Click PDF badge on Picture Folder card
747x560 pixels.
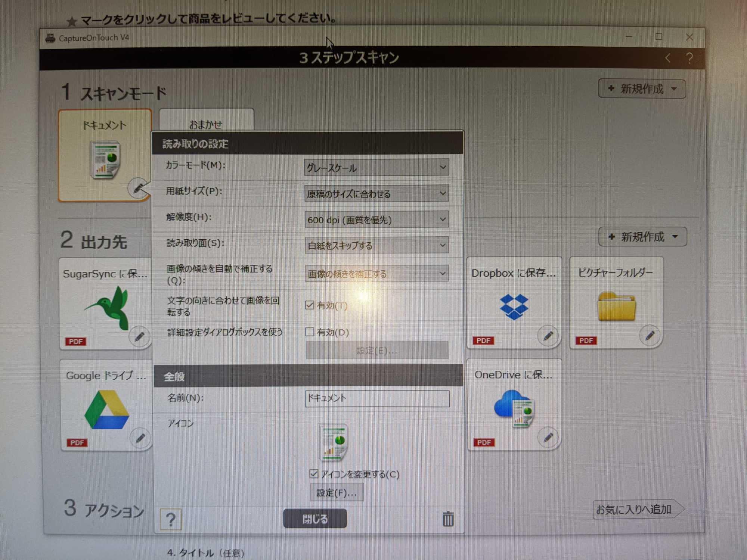tap(586, 340)
